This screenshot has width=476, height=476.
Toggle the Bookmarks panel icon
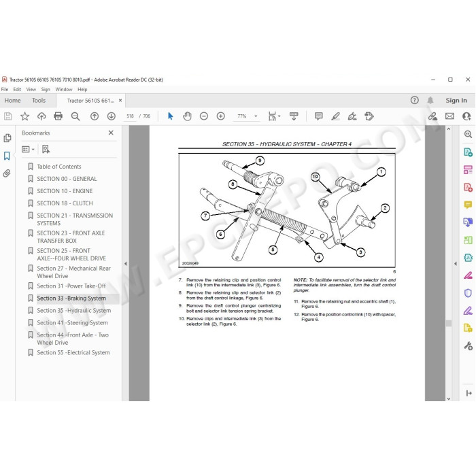(x=7, y=156)
